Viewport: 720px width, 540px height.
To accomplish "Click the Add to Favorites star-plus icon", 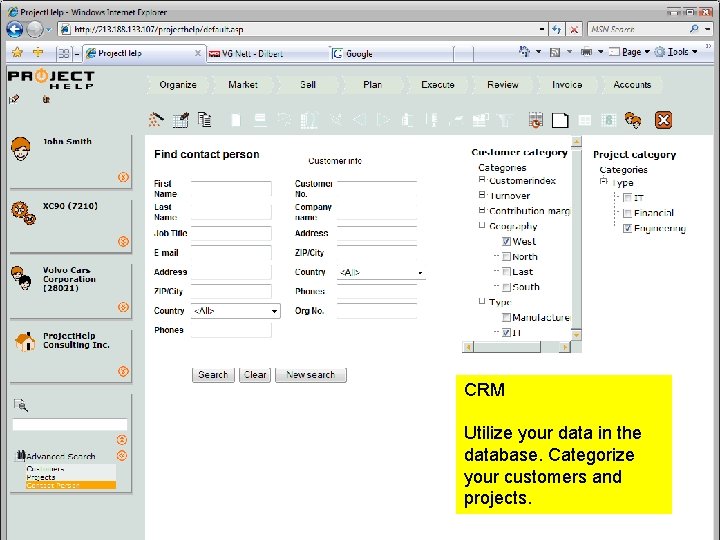I will (38, 52).
